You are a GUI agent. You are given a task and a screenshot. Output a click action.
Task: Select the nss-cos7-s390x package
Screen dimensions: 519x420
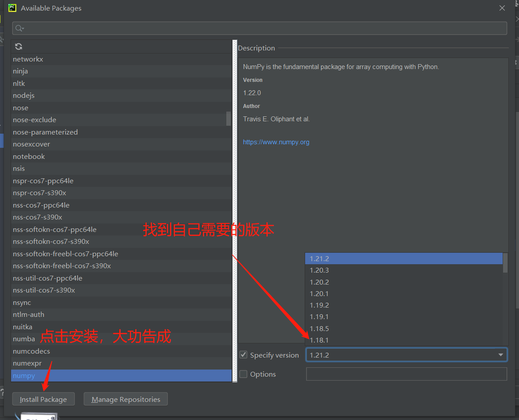click(121, 217)
